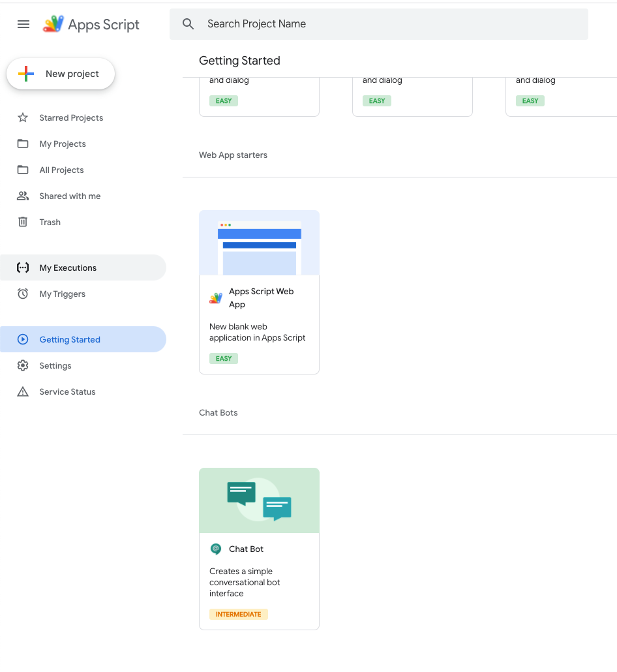Click the colorful plus icon
617x672 pixels.
click(x=26, y=74)
